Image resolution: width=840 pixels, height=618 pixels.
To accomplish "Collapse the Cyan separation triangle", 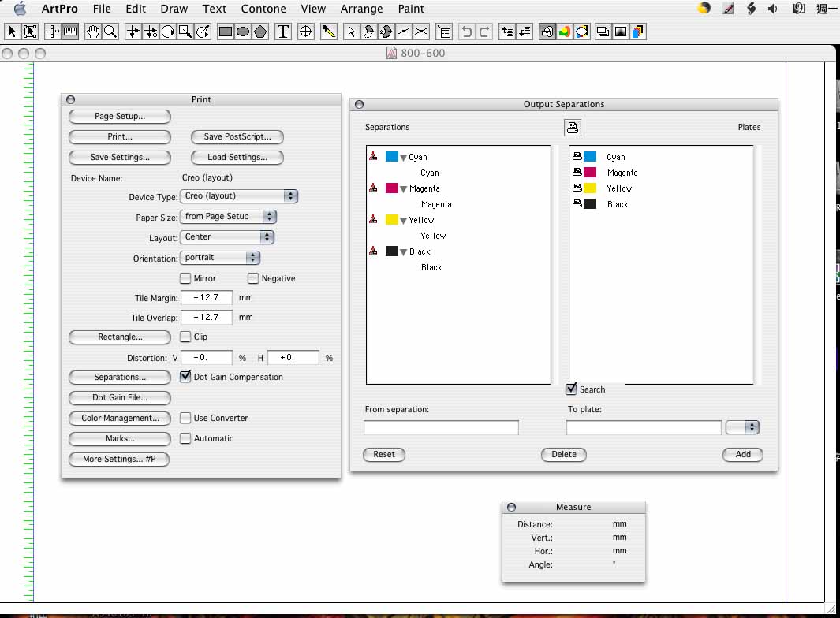I will 403,158.
